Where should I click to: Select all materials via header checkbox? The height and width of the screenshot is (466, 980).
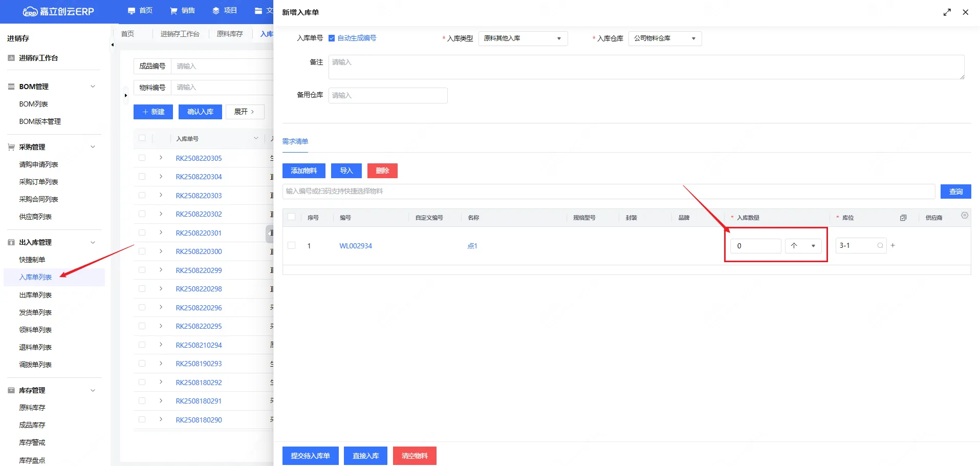292,217
